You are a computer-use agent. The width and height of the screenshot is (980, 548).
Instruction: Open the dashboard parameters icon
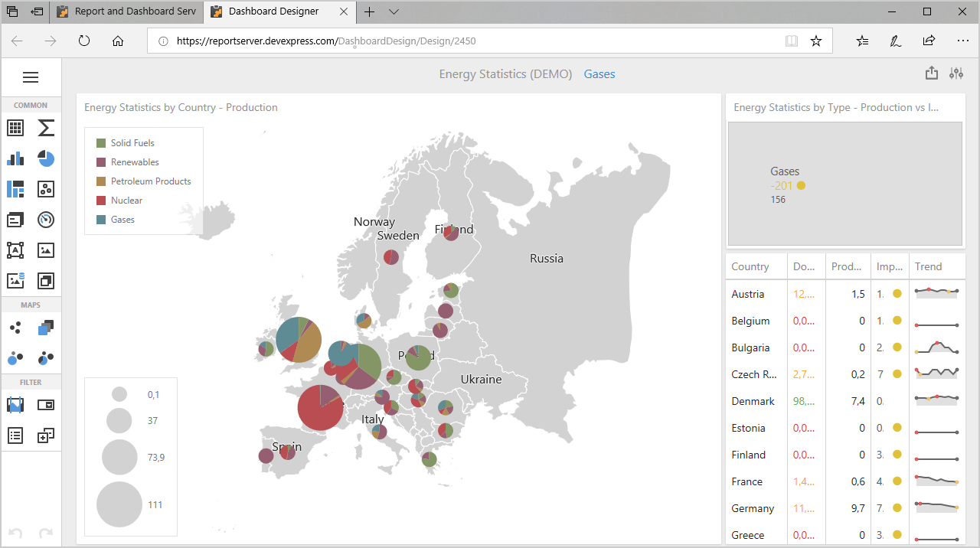tap(956, 73)
